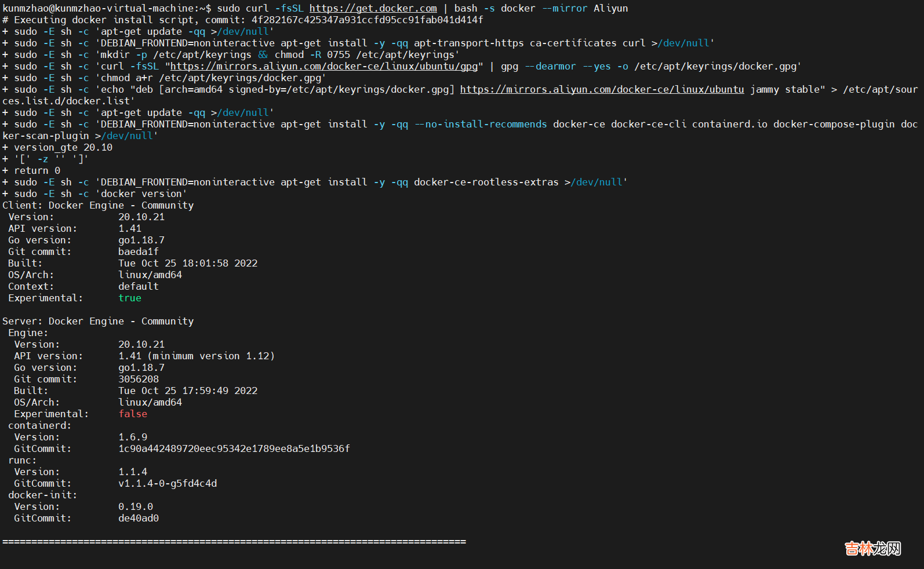Open the aliyun docker-ce ubuntu mirror URL
The width and height of the screenshot is (924, 569).
pyautogui.click(x=602, y=89)
